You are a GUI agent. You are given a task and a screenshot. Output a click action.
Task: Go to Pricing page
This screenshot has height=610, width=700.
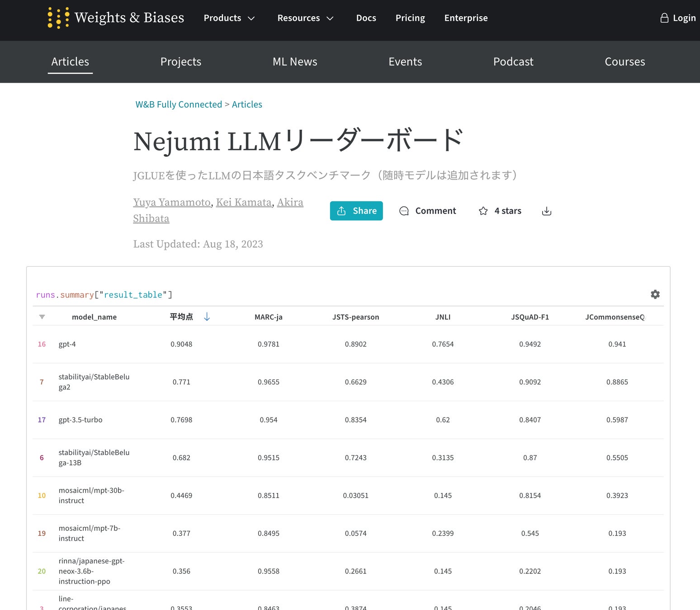pyautogui.click(x=410, y=18)
